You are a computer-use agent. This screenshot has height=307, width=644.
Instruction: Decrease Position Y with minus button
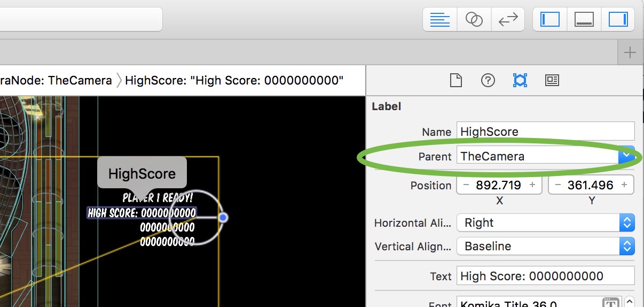[558, 185]
